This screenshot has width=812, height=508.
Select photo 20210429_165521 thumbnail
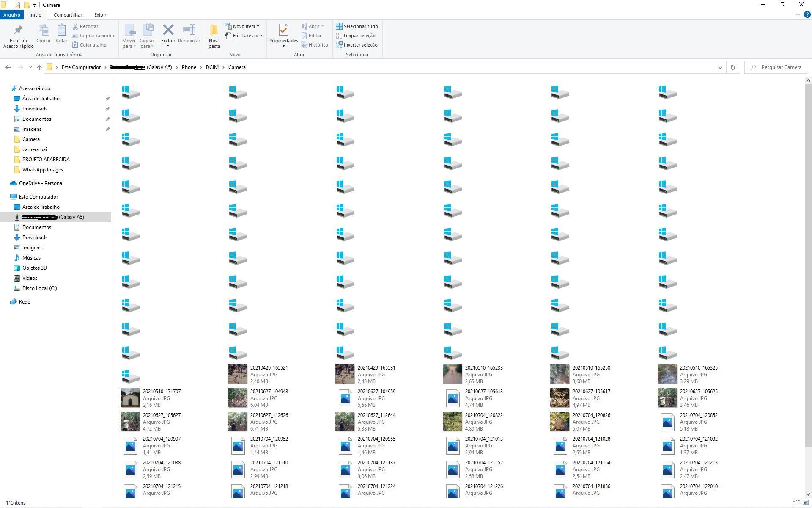(x=237, y=374)
